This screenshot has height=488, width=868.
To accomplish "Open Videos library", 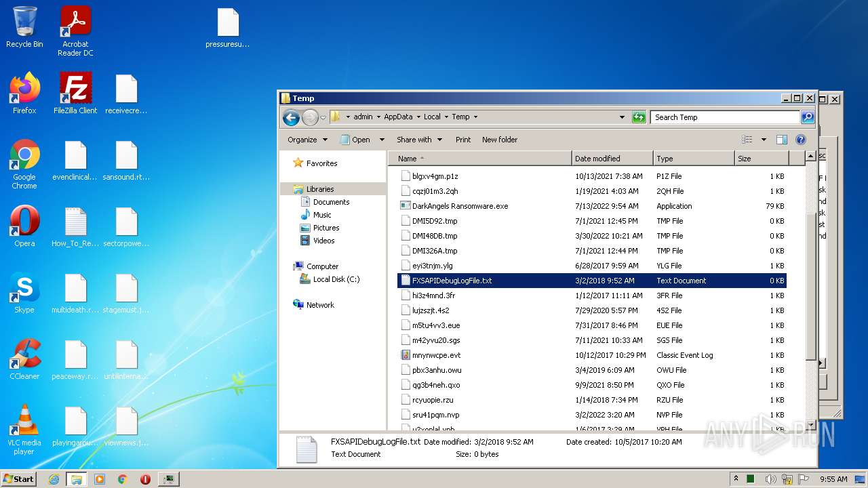I will (x=323, y=241).
